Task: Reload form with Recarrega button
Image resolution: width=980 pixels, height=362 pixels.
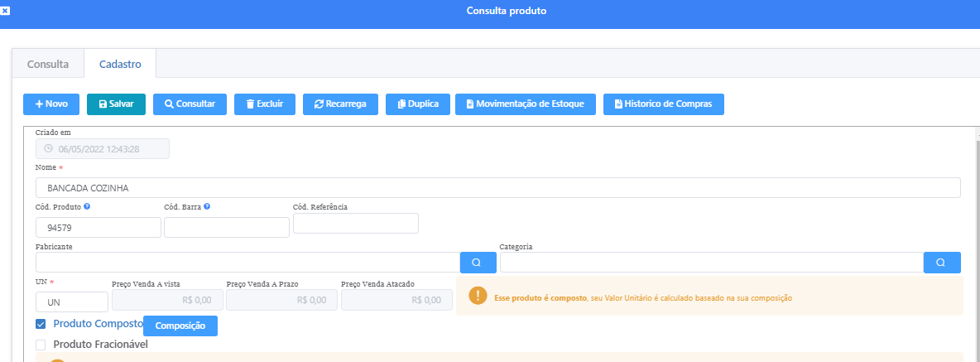Action: 340,104
